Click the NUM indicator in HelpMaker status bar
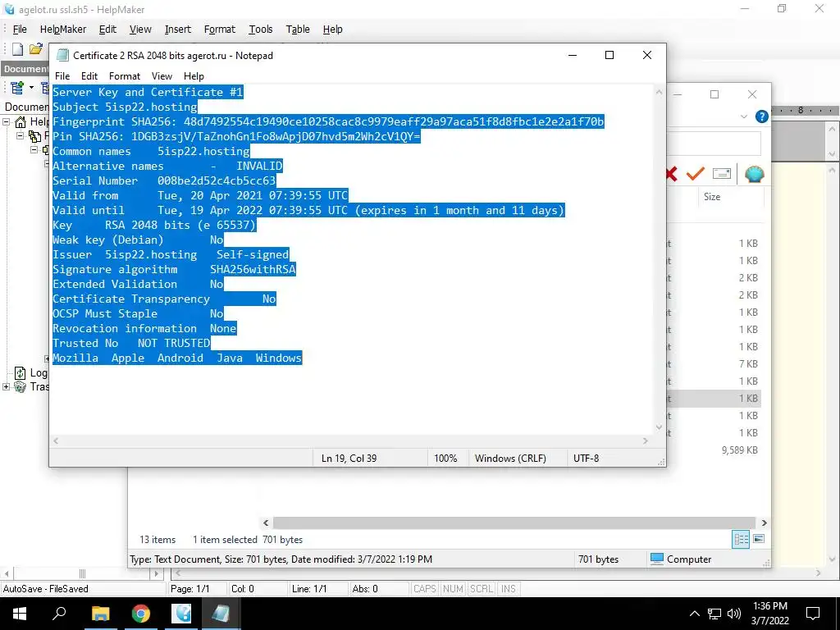Image resolution: width=840 pixels, height=630 pixels. (x=453, y=588)
